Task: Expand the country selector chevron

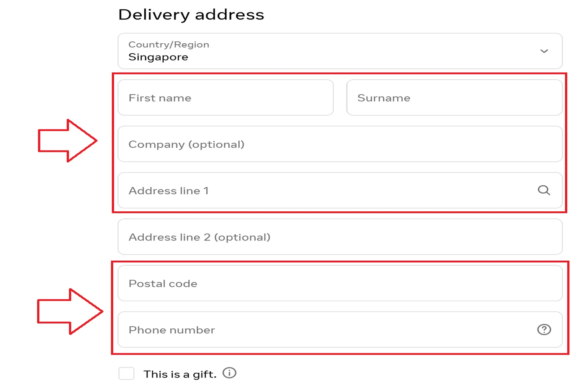Action: coord(544,51)
